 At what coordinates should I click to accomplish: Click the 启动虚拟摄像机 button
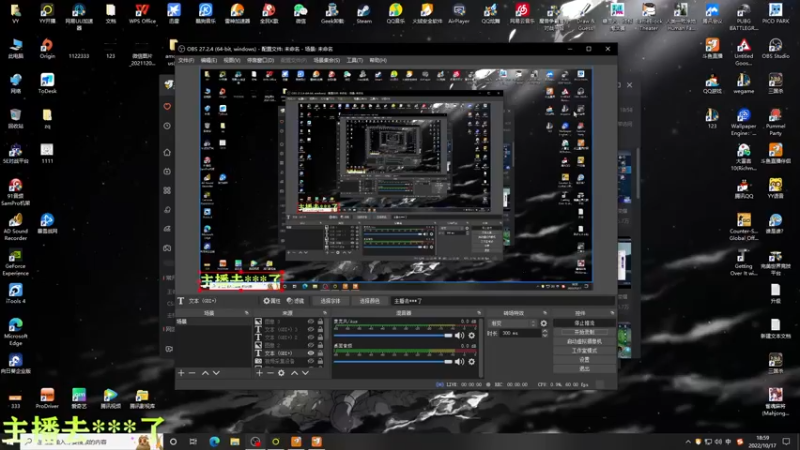(x=584, y=341)
